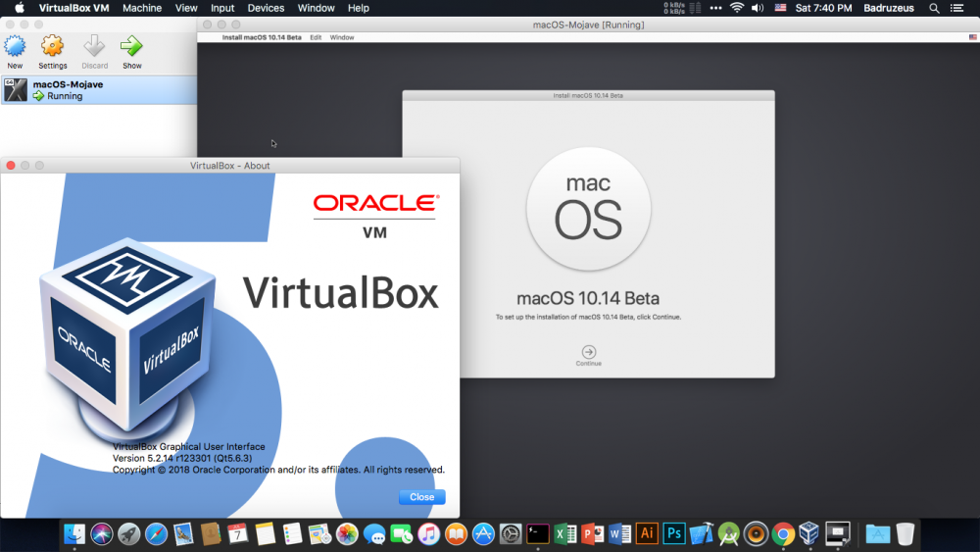Open Notes in the Dock
980x552 pixels.
(x=265, y=534)
